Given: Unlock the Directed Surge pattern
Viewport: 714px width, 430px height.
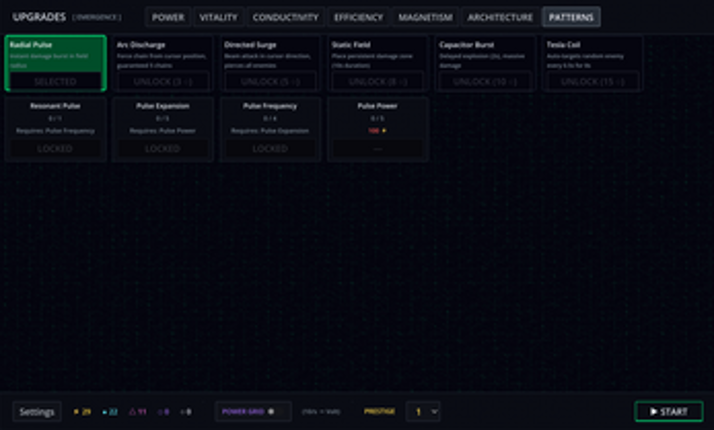Looking at the screenshot, I should [x=270, y=81].
